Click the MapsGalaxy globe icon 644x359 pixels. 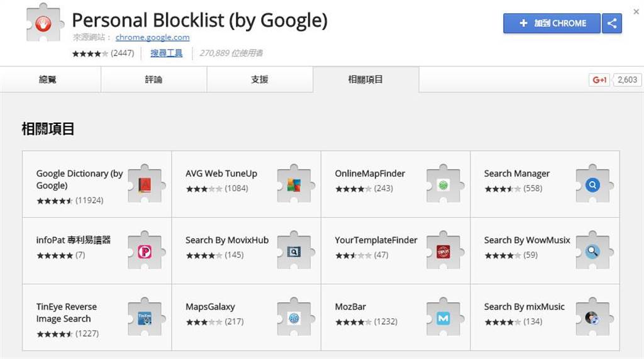coord(294,318)
